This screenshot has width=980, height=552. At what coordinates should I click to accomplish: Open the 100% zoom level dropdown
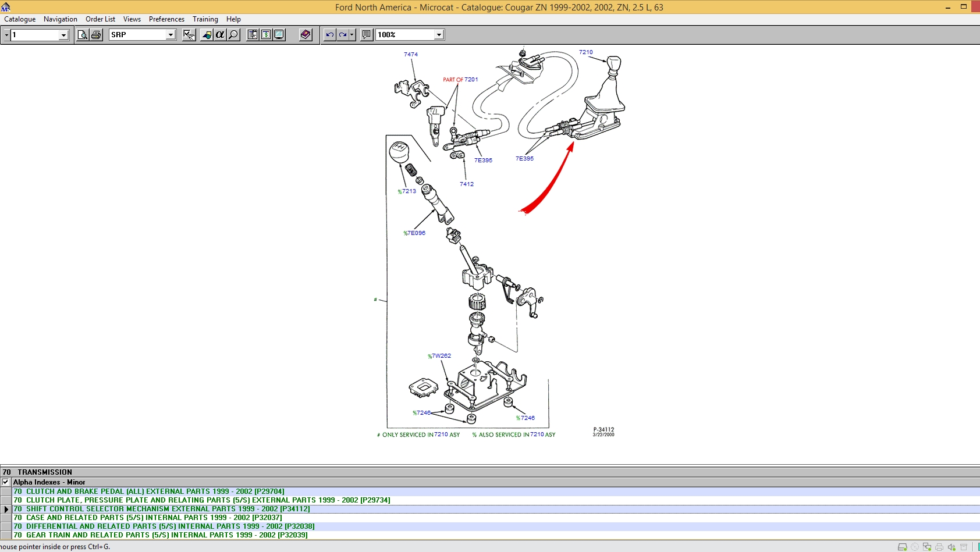click(x=439, y=35)
